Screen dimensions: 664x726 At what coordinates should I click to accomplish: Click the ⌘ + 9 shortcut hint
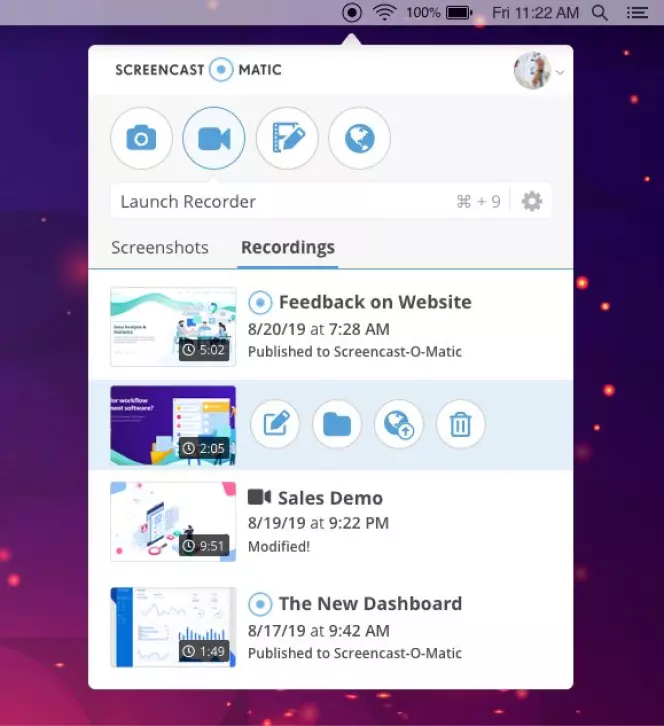pyautogui.click(x=478, y=201)
